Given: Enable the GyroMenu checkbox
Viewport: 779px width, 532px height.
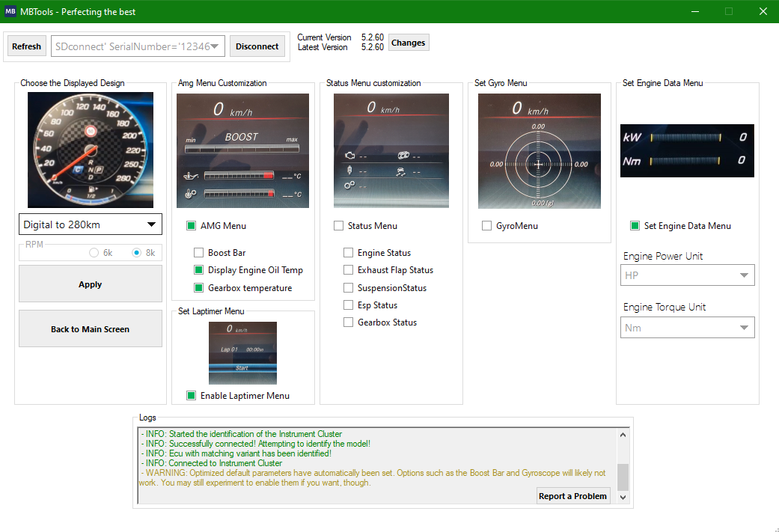Looking at the screenshot, I should pyautogui.click(x=487, y=226).
